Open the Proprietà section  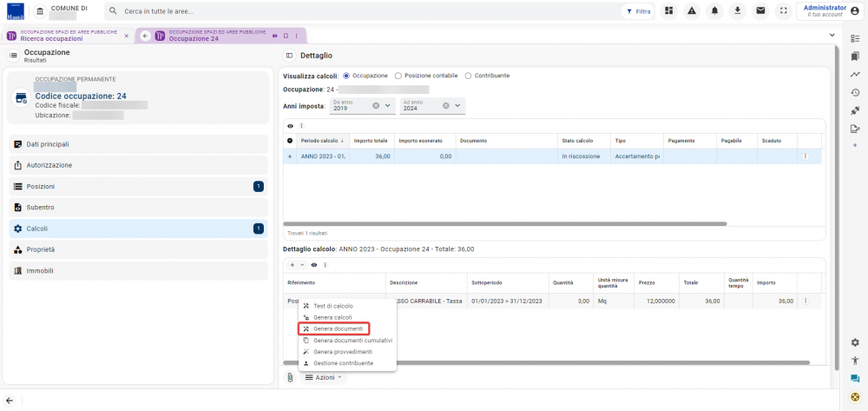[138, 249]
